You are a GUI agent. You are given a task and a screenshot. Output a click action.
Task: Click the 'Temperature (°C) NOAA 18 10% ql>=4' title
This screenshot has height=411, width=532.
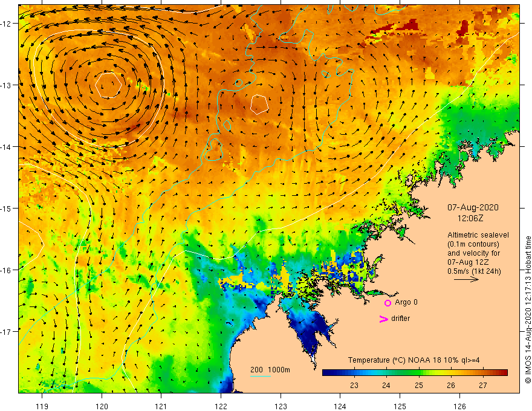coord(414,360)
